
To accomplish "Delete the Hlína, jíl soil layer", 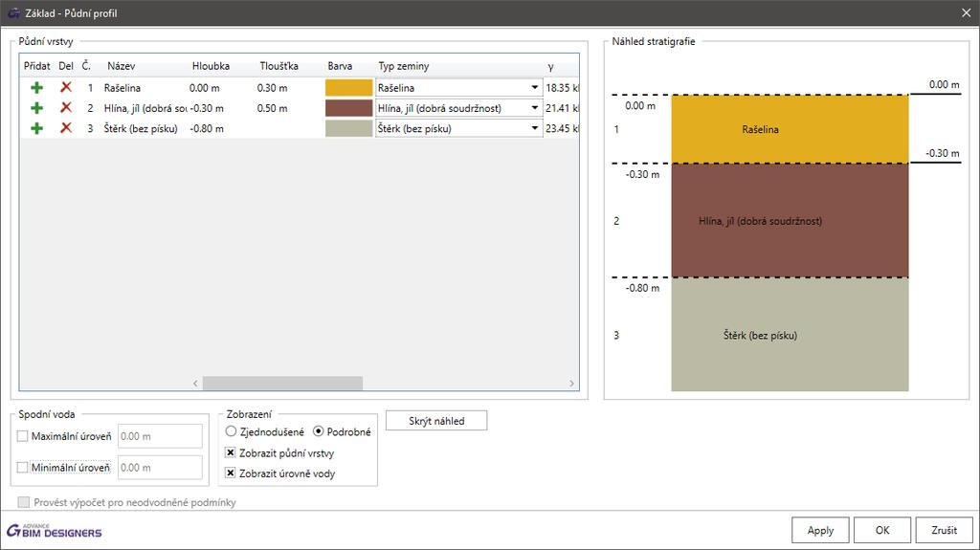I will tap(66, 107).
